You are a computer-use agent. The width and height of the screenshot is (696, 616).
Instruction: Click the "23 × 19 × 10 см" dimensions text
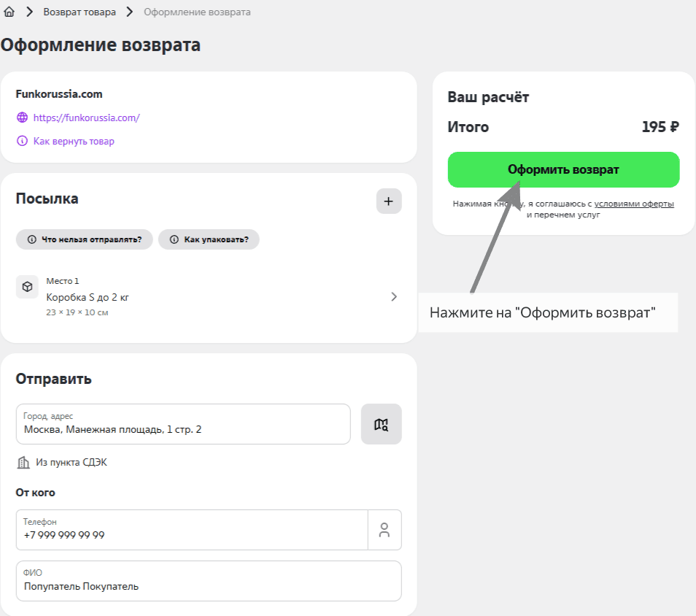point(77,312)
